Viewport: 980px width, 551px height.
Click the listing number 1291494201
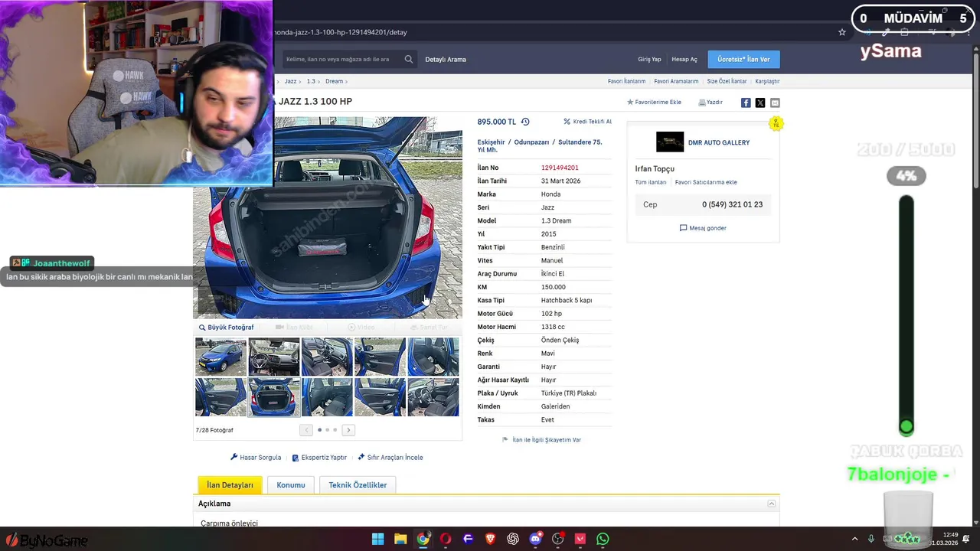(560, 168)
